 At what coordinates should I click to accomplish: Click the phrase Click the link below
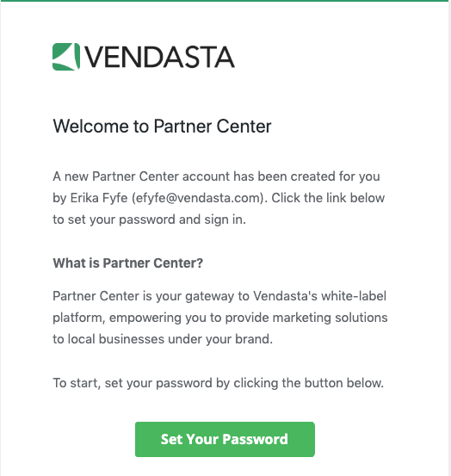[x=328, y=198]
